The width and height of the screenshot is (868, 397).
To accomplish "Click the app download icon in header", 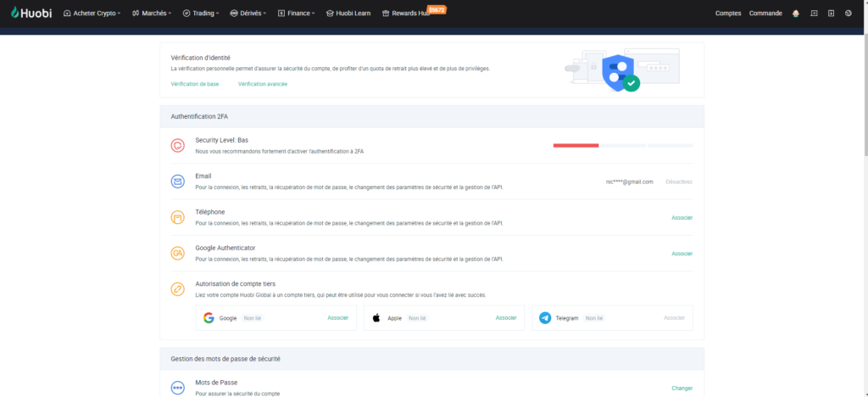I will coord(831,14).
